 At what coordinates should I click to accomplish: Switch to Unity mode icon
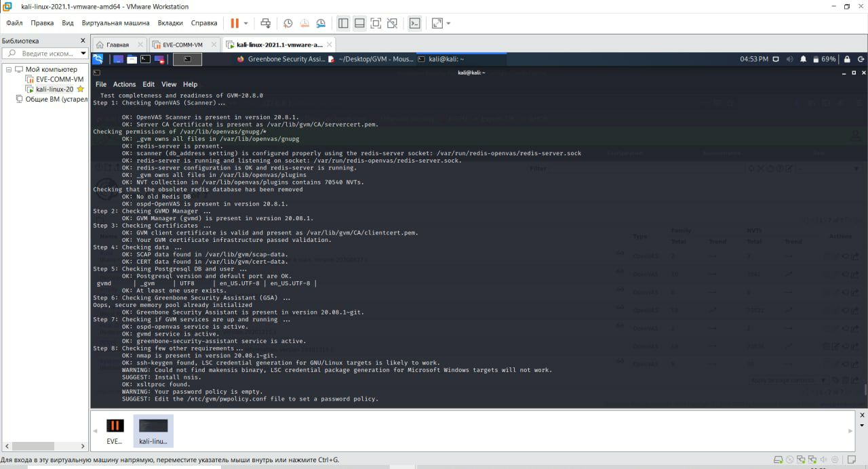[392, 23]
